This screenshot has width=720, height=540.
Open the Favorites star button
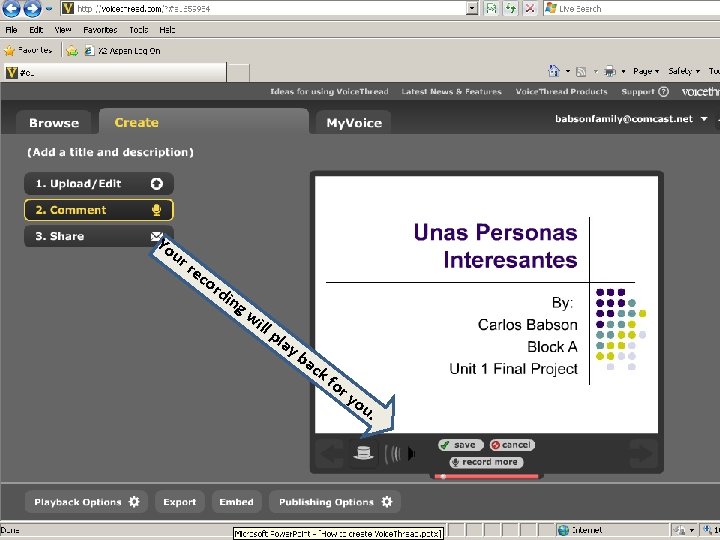pos(28,50)
